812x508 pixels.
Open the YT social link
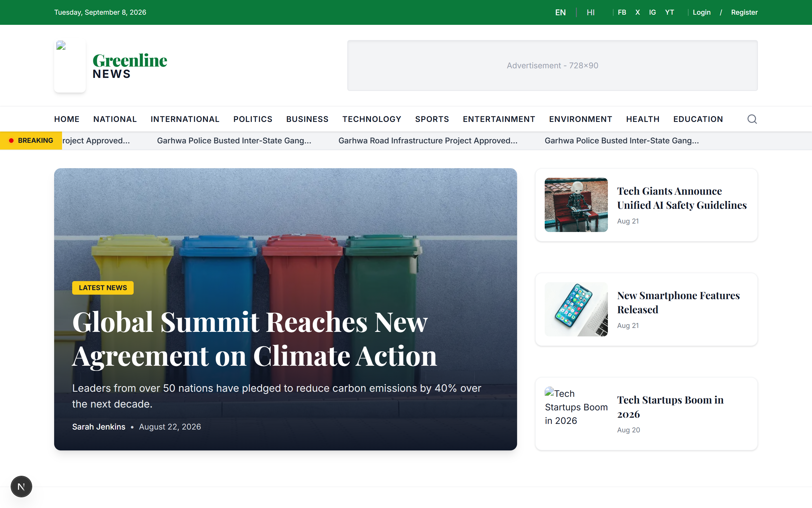(669, 12)
